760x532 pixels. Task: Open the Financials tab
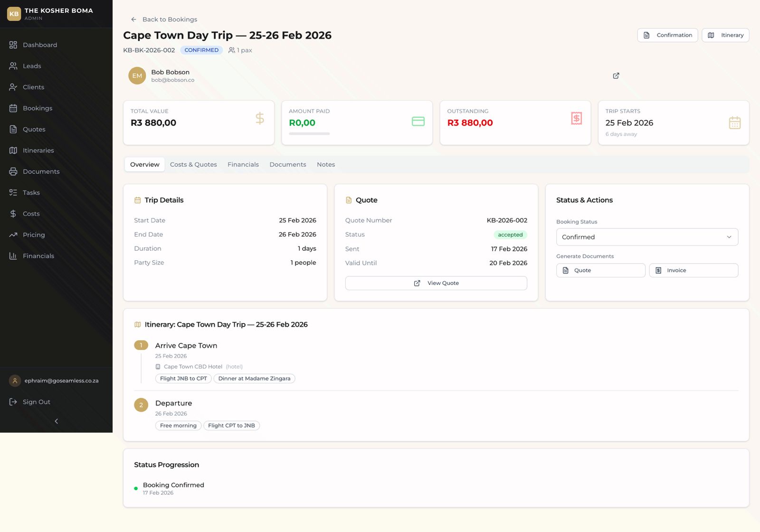point(243,164)
